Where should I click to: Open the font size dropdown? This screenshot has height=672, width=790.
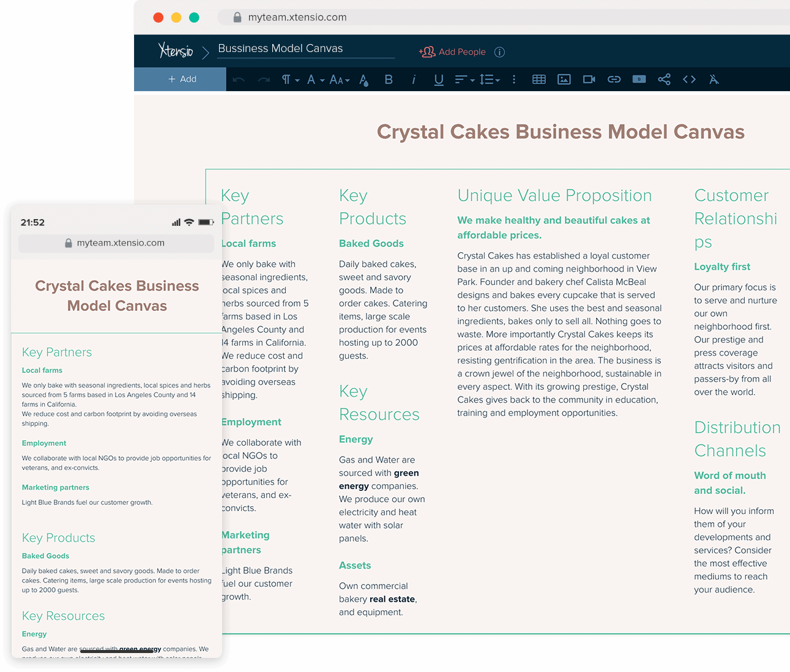pyautogui.click(x=338, y=79)
